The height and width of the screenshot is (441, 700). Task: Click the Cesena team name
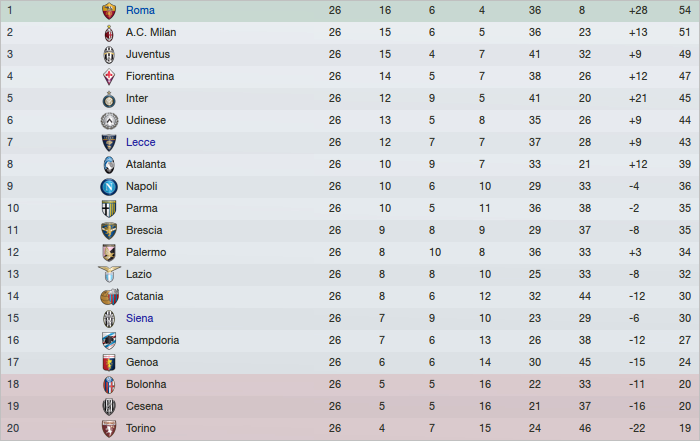(145, 406)
